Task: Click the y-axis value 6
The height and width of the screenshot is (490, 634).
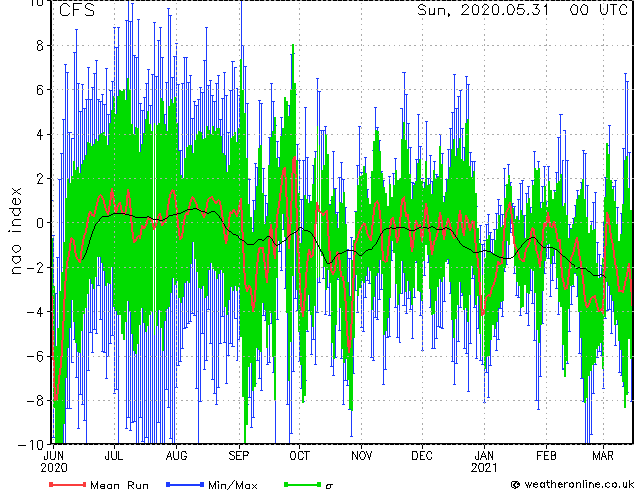Action: [x=40, y=90]
